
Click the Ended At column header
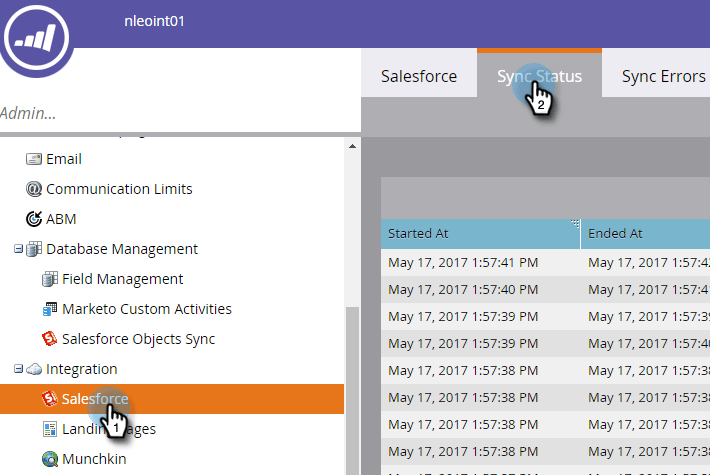[x=646, y=234]
